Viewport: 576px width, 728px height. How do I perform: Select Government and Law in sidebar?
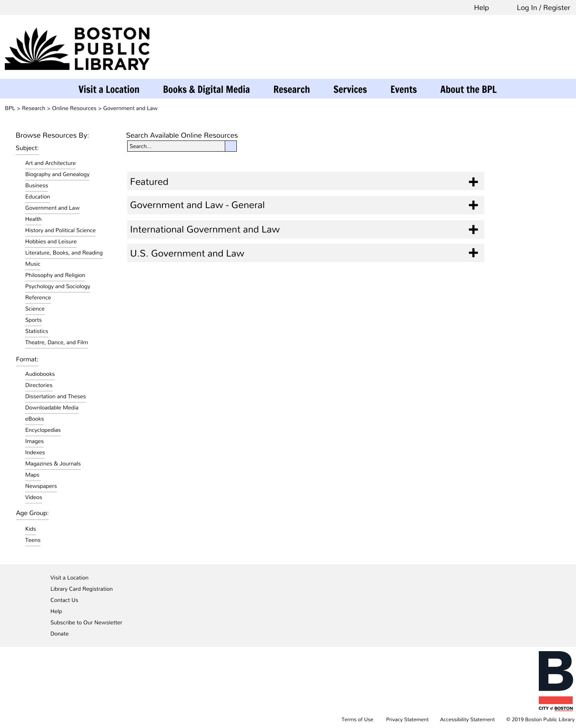[52, 208]
